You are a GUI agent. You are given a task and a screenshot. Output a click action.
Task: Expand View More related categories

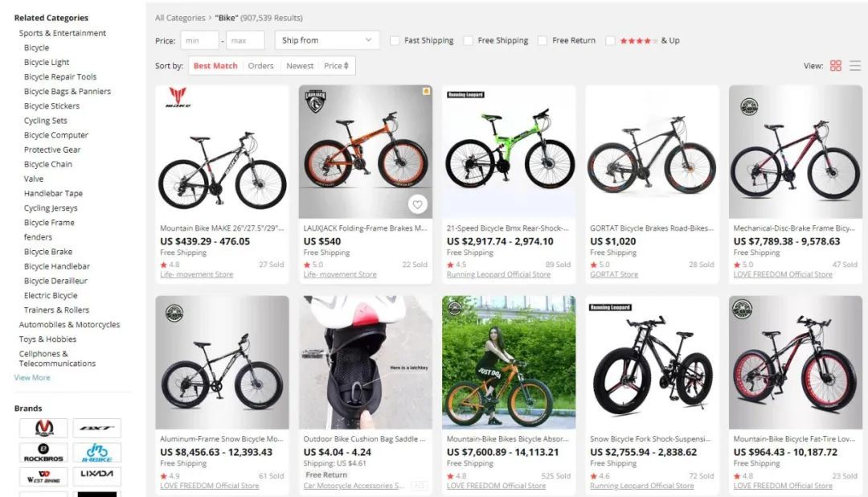click(32, 377)
